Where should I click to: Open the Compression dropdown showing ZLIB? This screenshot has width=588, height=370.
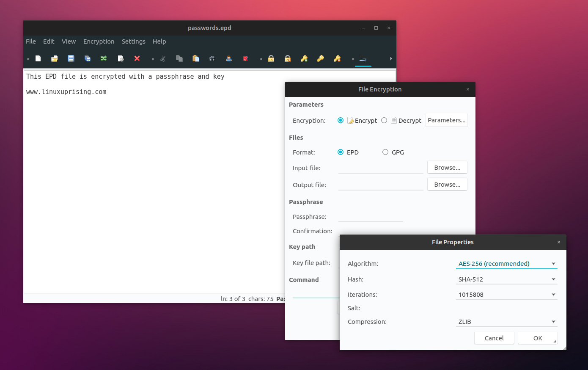pyautogui.click(x=506, y=321)
